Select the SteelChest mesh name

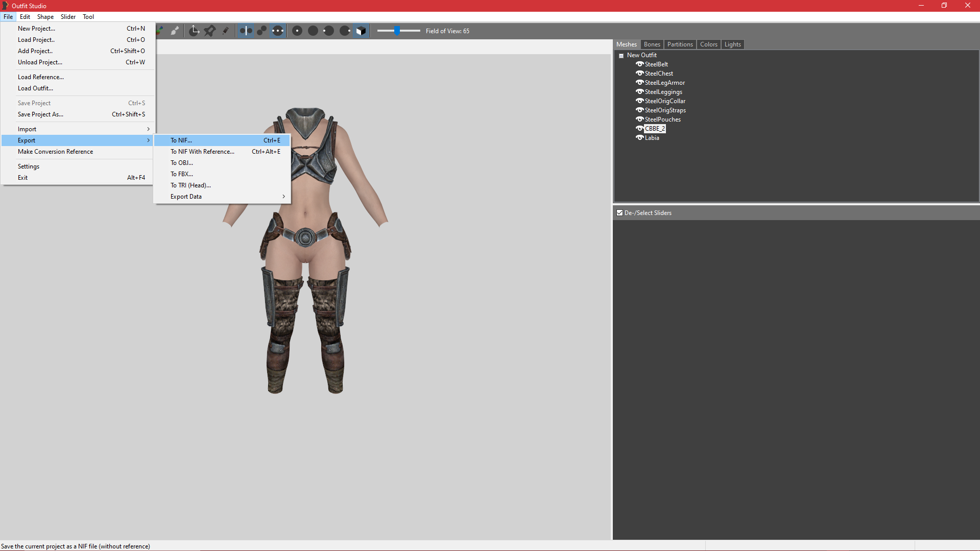[x=659, y=74]
